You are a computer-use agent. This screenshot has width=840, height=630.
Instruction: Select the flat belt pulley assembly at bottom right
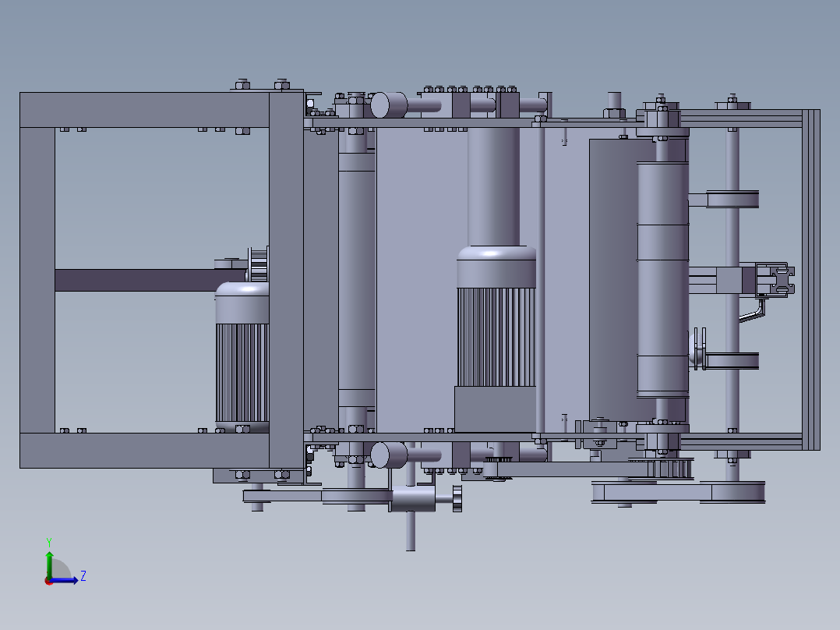click(678, 492)
